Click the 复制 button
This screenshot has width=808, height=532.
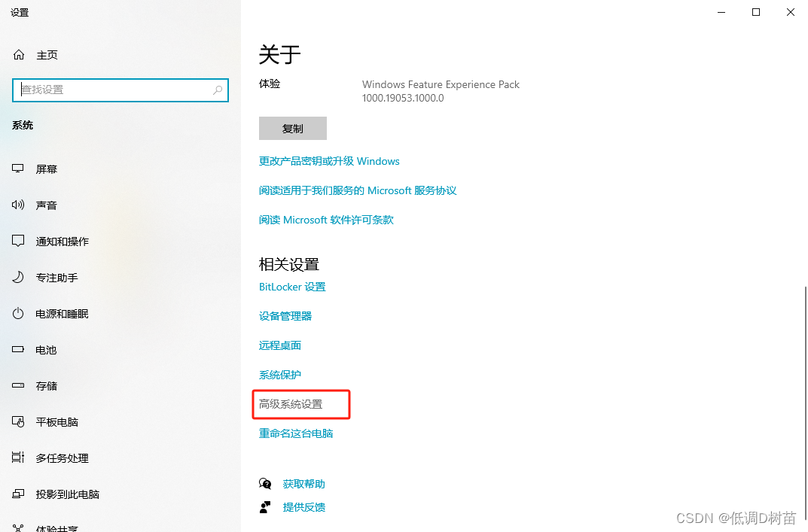[293, 128]
